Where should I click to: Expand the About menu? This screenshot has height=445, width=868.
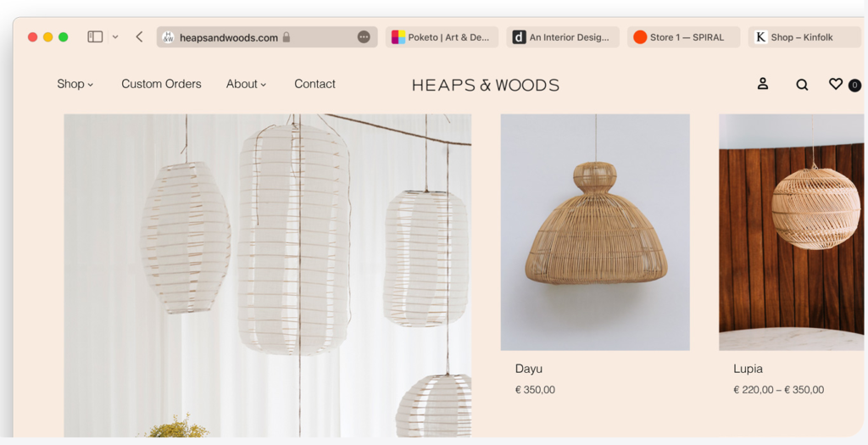click(247, 84)
